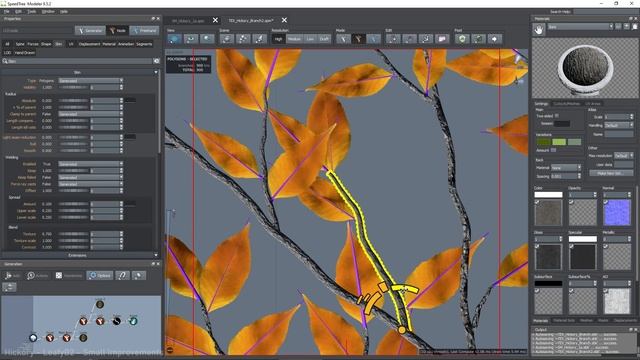The width and height of the screenshot is (640, 360).
Task: Click the first Post toolbar icon
Action: pyautogui.click(x=462, y=39)
